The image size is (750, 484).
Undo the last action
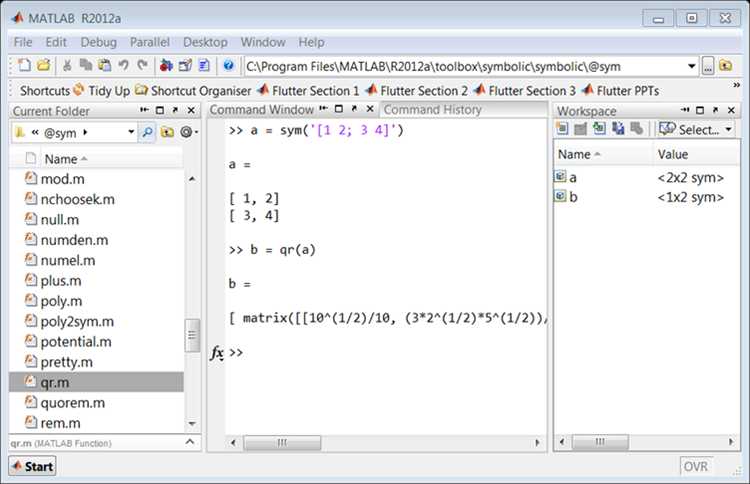click(123, 65)
